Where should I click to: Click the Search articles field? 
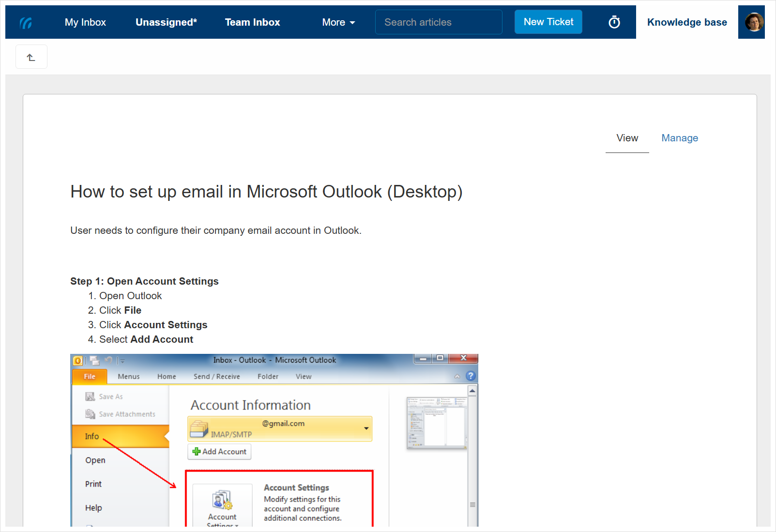(438, 22)
